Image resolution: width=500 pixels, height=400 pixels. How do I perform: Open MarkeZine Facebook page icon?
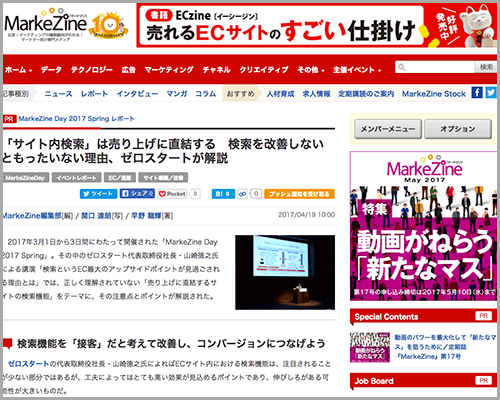(477, 92)
